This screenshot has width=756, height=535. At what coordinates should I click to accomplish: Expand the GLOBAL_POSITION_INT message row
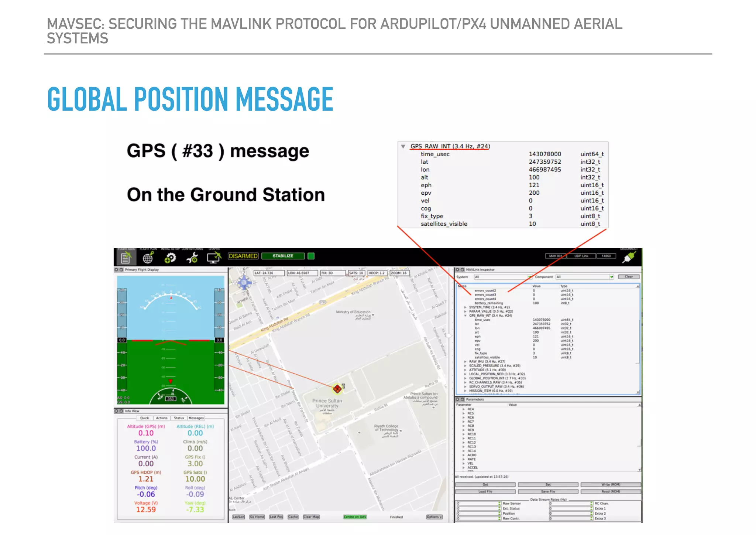(465, 378)
